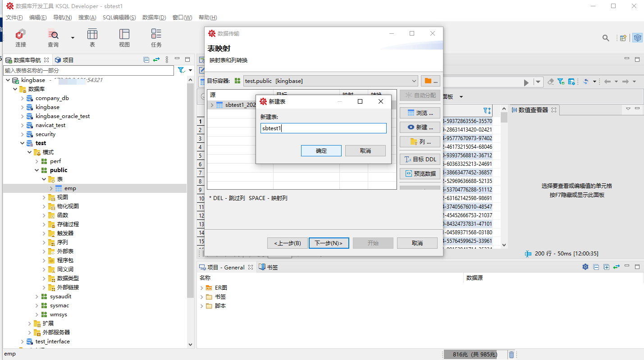Select the 触发器 folder in tree
The height and width of the screenshot is (360, 644).
[x=65, y=233]
